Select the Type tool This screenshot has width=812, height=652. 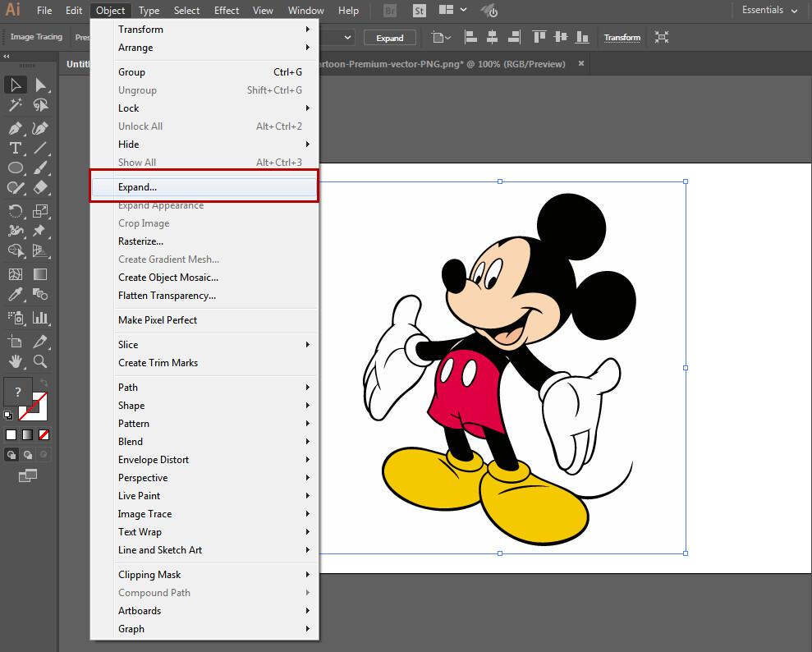click(x=15, y=148)
